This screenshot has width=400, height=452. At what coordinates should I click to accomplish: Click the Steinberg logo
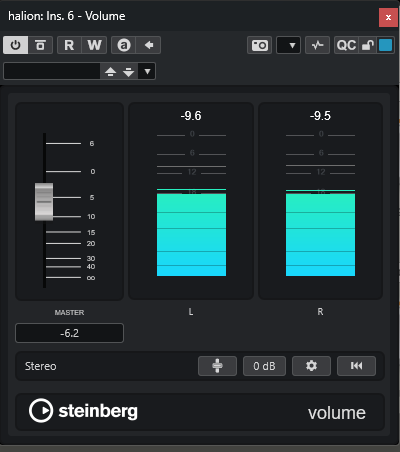tap(83, 411)
